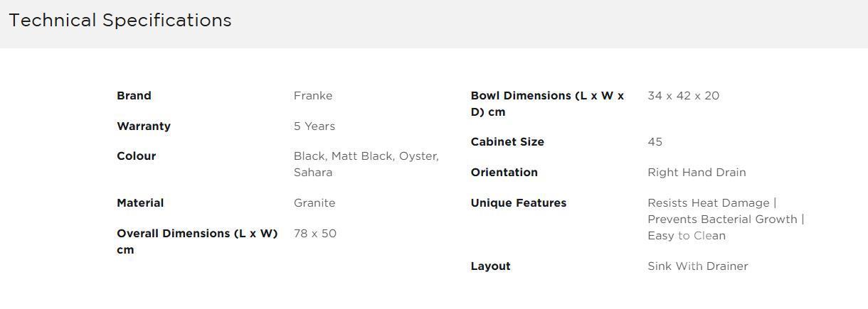Screen dimensions: 868x309
Task: Select the Unique Features label
Action: 519,203
